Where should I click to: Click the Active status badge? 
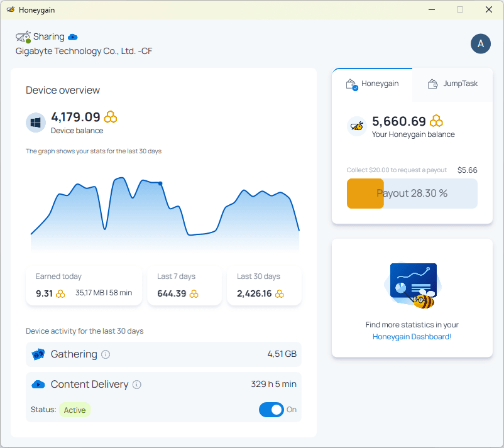[x=75, y=410]
